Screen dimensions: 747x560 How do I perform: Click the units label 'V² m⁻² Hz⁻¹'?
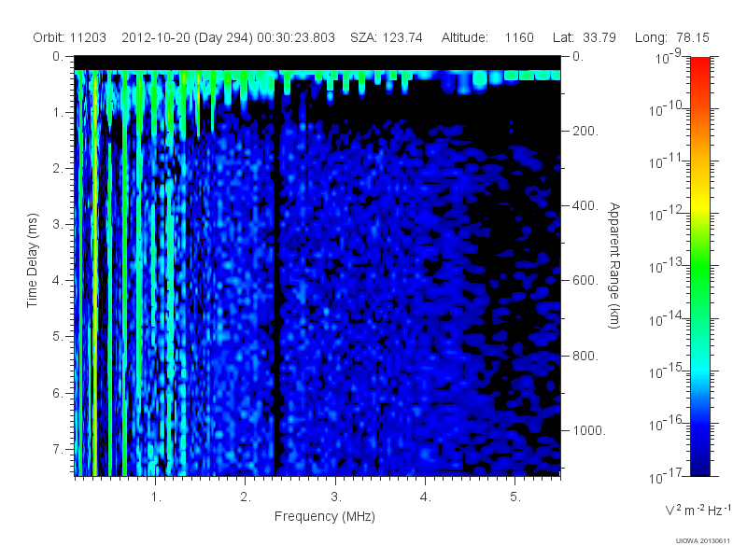(x=698, y=510)
